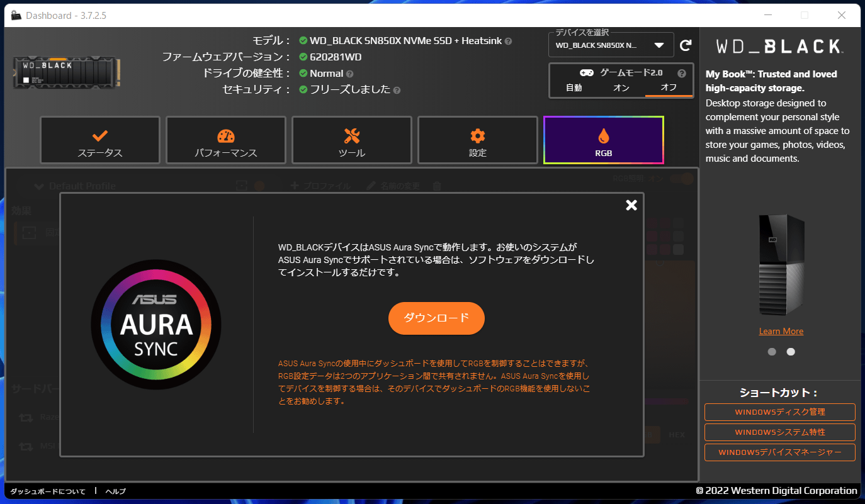This screenshot has height=504, width=865.
Task: Click help icon next to ゲームモード2.0
Action: click(x=681, y=73)
